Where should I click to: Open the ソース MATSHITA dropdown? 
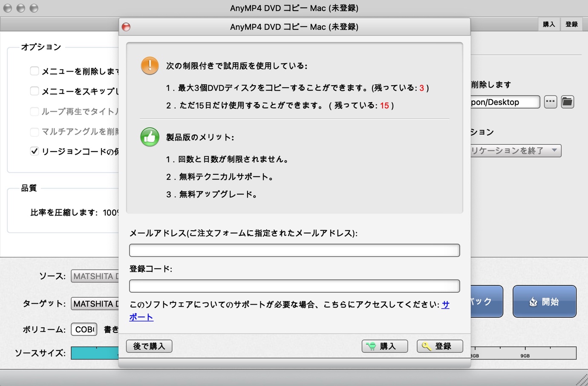(x=95, y=276)
